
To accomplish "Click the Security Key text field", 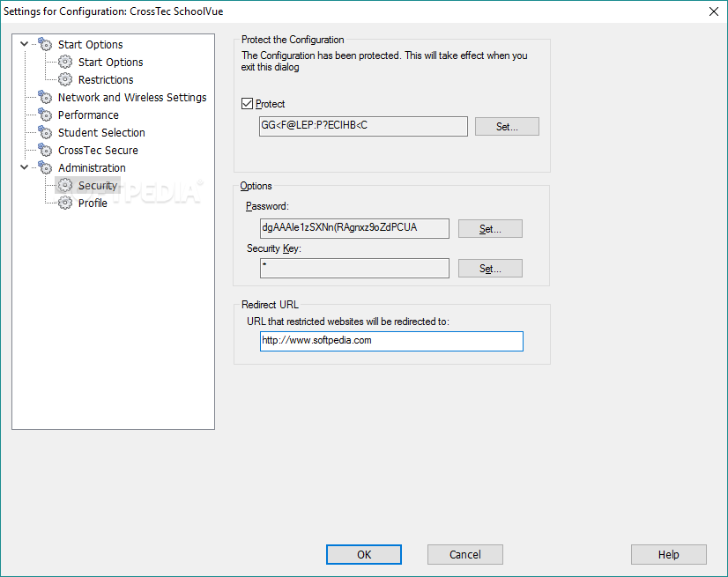I will [x=354, y=269].
